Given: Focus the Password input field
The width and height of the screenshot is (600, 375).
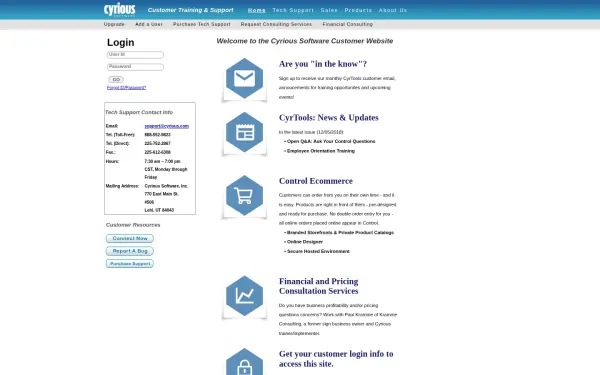Looking at the screenshot, I should [135, 67].
